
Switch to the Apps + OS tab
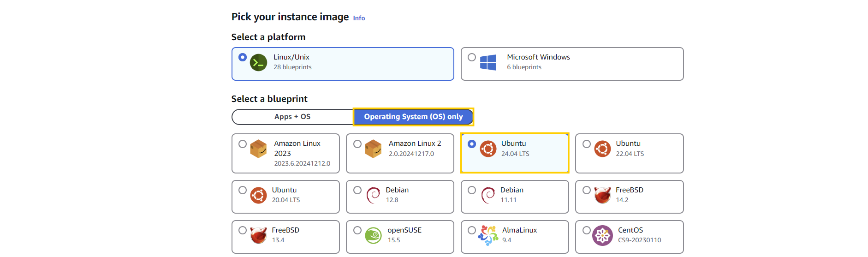point(292,117)
